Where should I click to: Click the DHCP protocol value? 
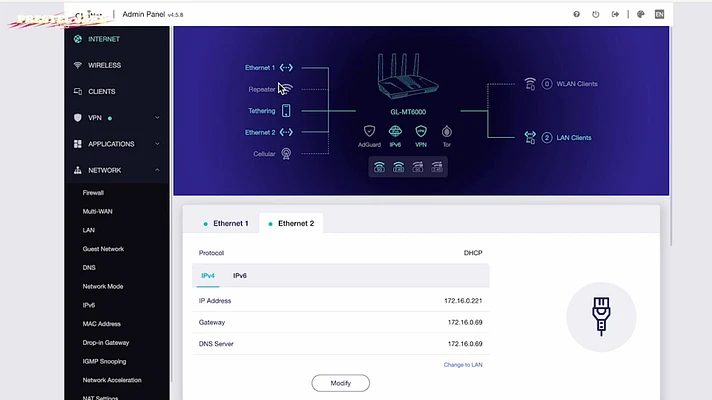tap(473, 253)
